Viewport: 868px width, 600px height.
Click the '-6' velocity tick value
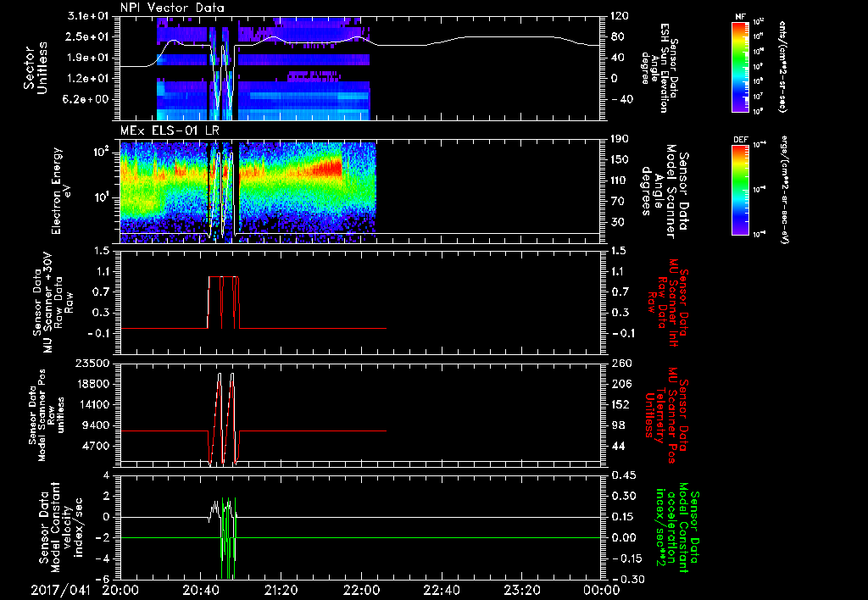point(103,580)
